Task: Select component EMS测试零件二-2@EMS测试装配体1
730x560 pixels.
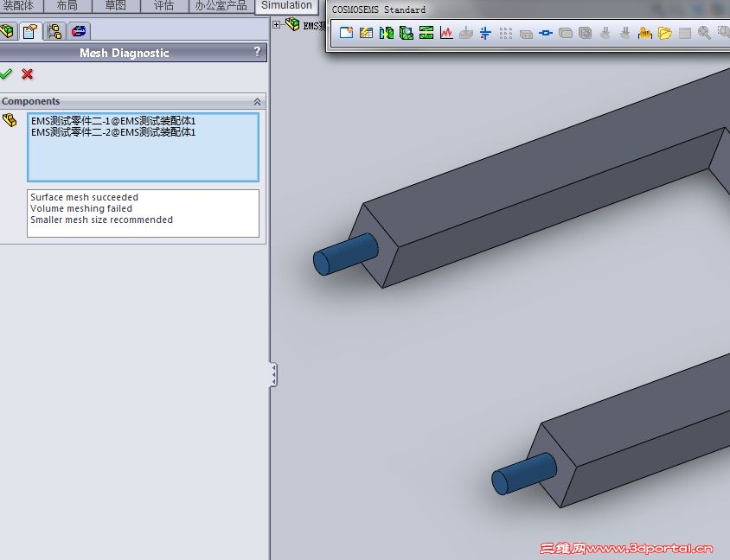Action: (113, 132)
